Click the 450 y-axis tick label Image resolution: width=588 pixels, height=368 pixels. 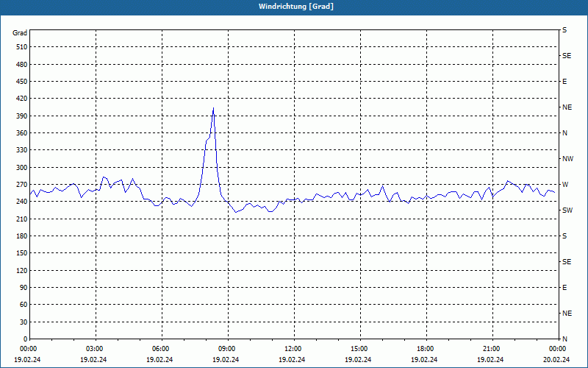pyautogui.click(x=21, y=82)
